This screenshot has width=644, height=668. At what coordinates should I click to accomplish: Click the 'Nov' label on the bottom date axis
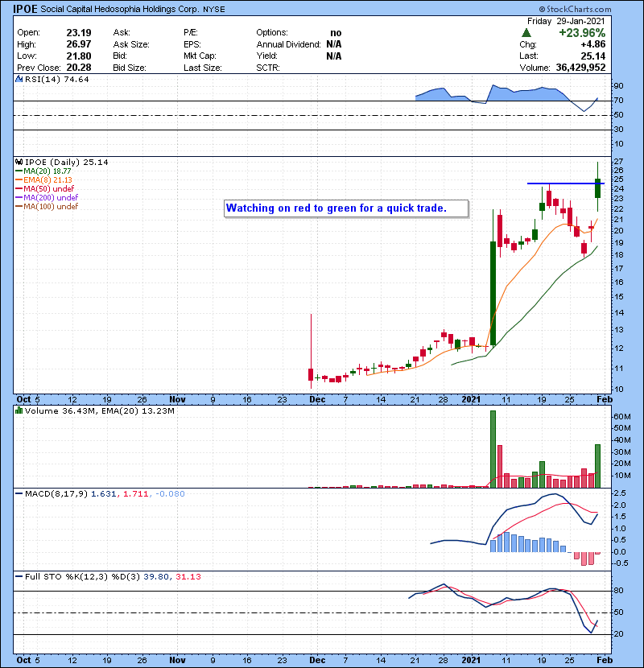[177, 660]
